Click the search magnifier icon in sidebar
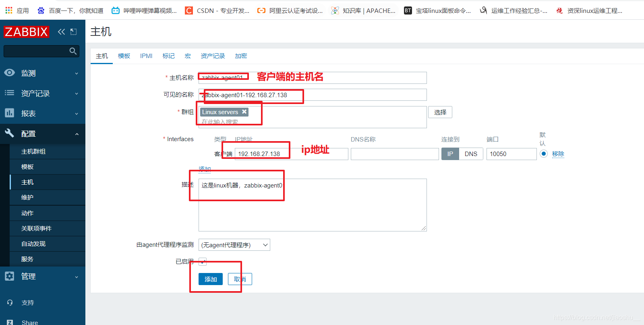Image resolution: width=644 pixels, height=325 pixels. tap(73, 51)
